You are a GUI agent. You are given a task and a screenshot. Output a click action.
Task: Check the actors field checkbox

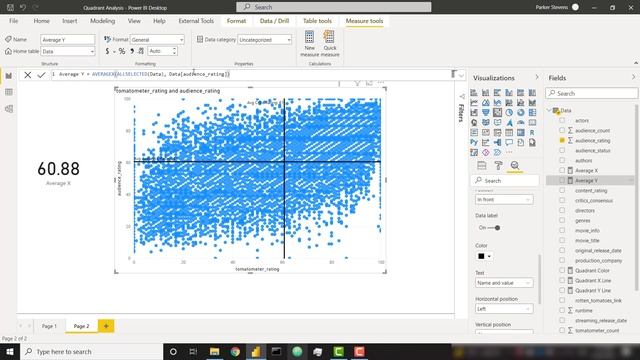(562, 120)
